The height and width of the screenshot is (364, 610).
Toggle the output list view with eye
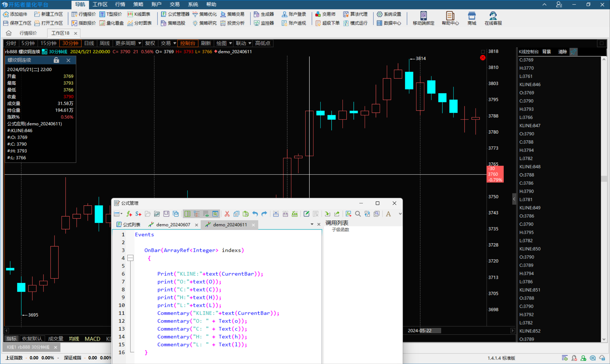pos(206,214)
